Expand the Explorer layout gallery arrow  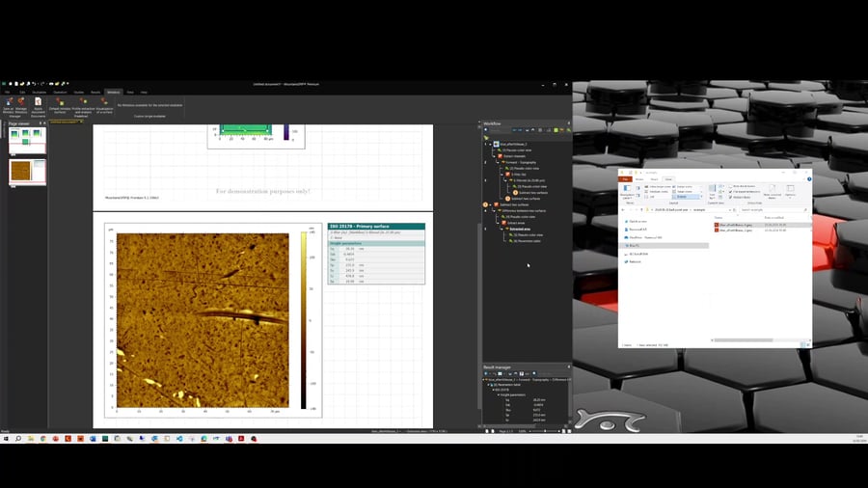[701, 197]
